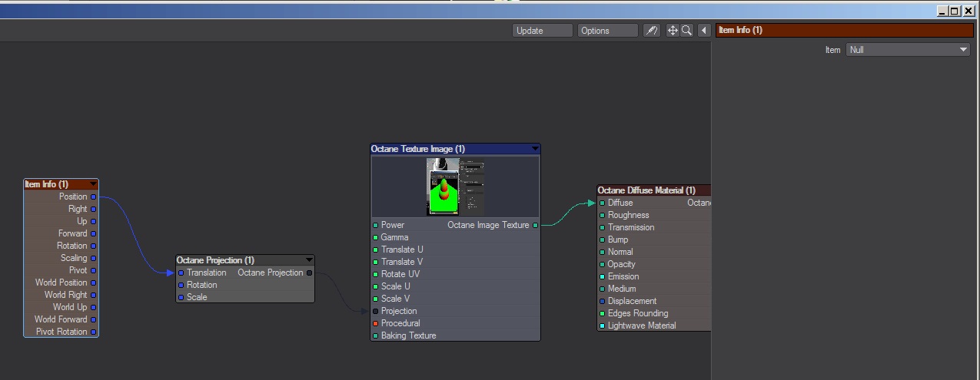Click the Octane Image Texture output connector
The height and width of the screenshot is (380, 980).
click(535, 225)
